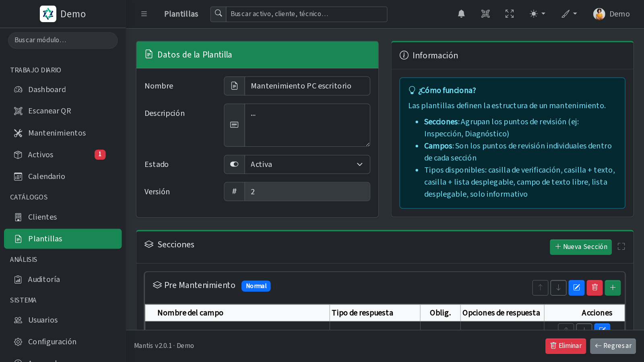The image size is (644, 362).
Task: Open Usuarios in Sistema section
Action: (63, 320)
